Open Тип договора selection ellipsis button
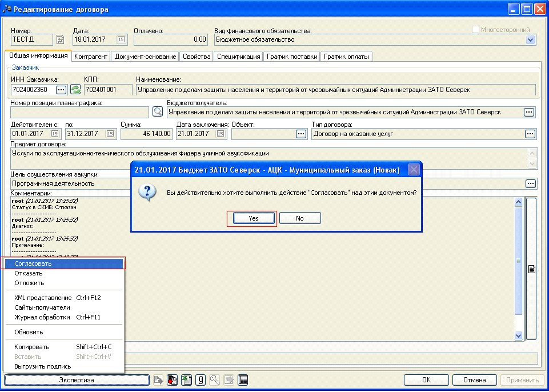 (x=530, y=134)
